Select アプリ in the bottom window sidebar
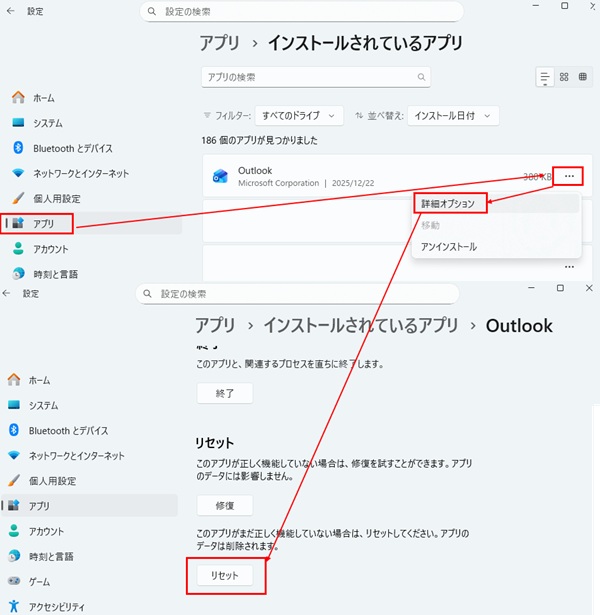Image resolution: width=600 pixels, height=615 pixels. tap(89, 506)
